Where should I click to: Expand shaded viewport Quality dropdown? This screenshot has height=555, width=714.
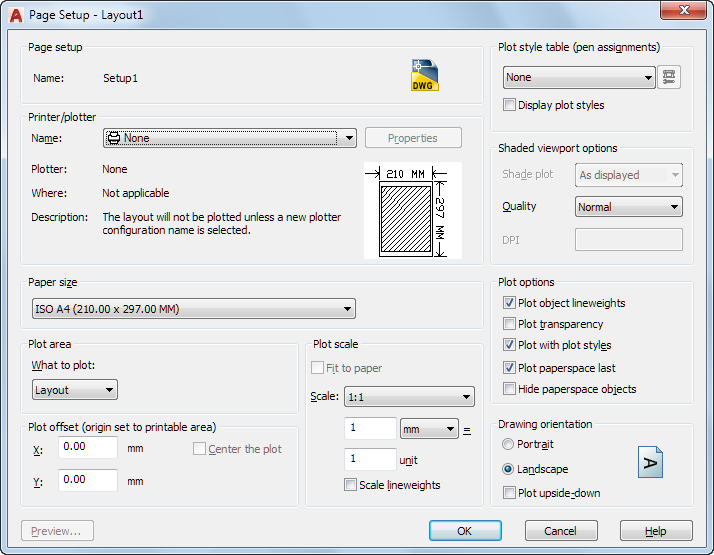628,207
